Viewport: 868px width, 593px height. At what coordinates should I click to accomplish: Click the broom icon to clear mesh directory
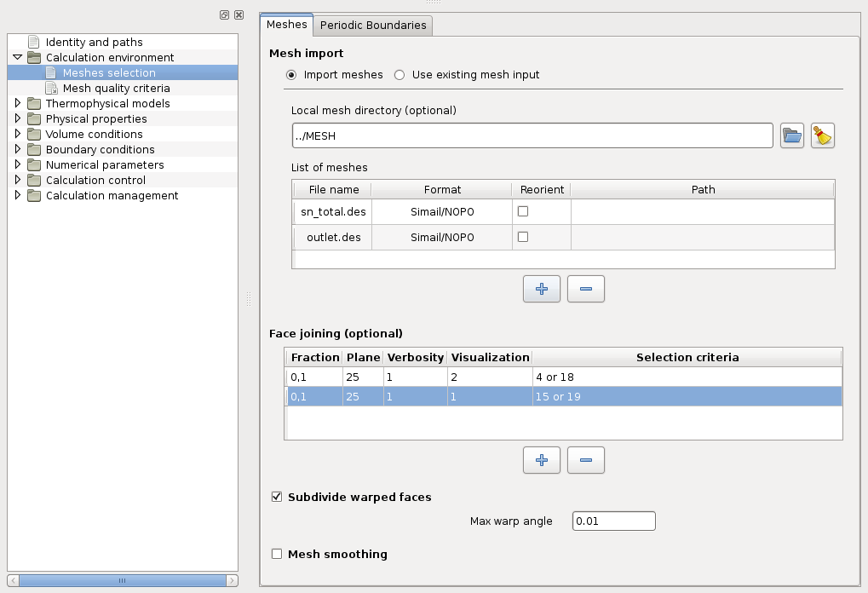[x=822, y=135]
